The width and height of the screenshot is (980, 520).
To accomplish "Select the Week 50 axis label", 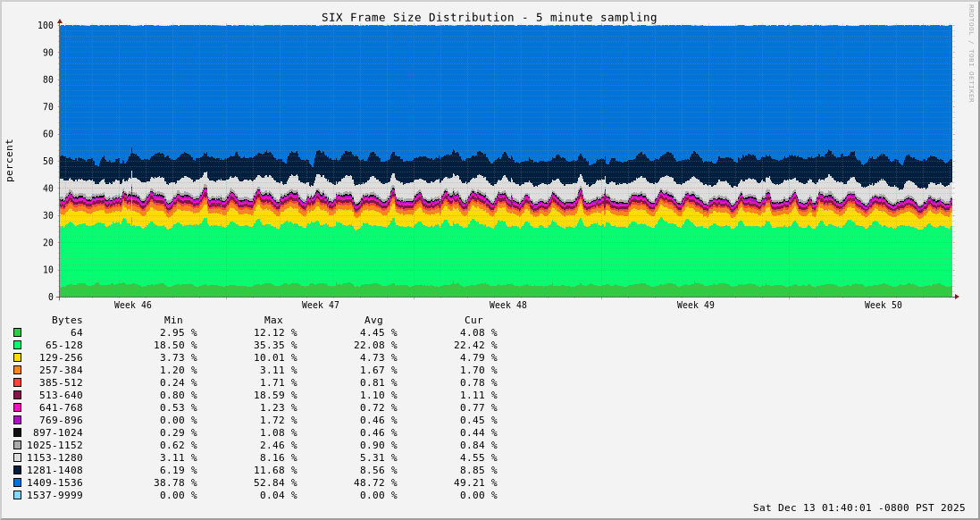I will [884, 306].
